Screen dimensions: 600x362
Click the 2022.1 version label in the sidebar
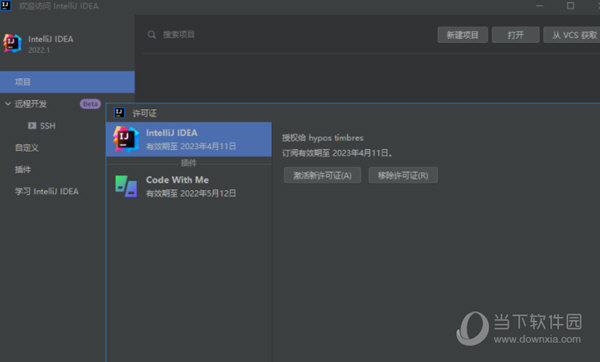point(39,50)
